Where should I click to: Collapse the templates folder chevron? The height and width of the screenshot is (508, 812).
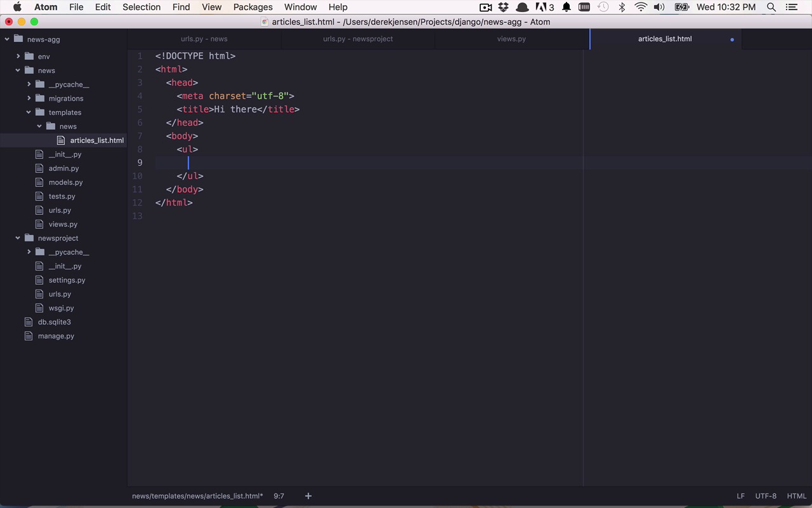[29, 112]
